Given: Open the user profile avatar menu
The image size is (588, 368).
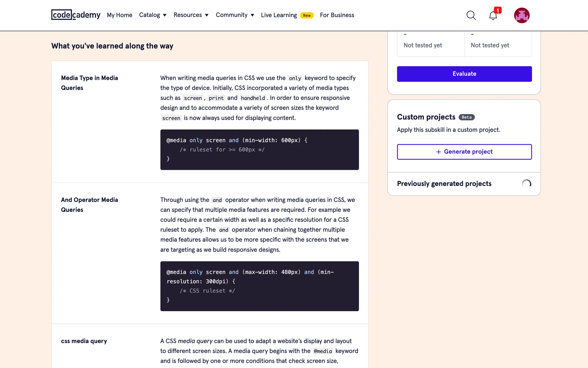Looking at the screenshot, I should 522,15.
